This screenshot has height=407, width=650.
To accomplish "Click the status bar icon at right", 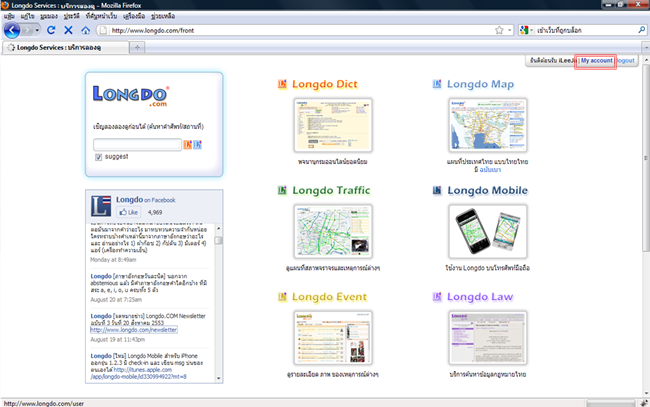I will coord(644,403).
